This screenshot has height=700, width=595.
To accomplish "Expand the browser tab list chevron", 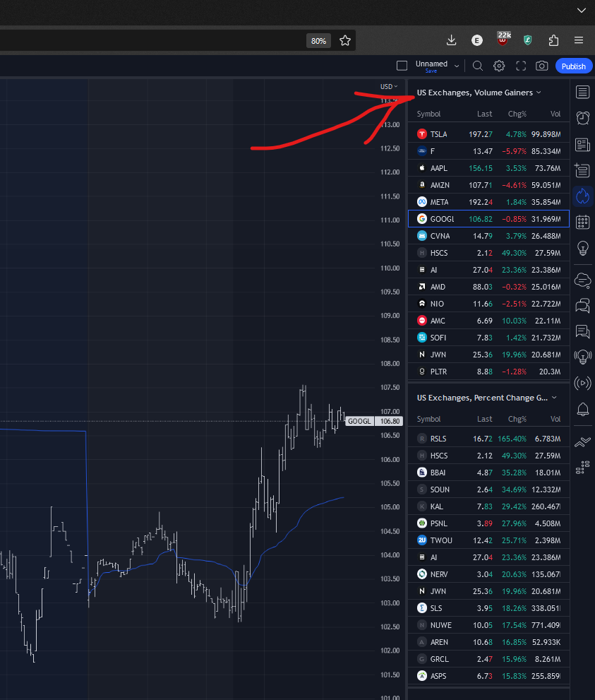I will click(x=581, y=11).
